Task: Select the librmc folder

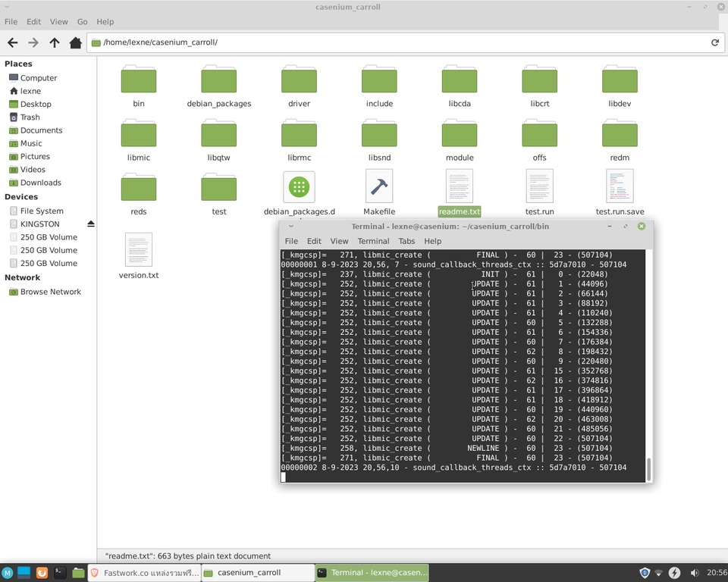Action: pos(299,141)
